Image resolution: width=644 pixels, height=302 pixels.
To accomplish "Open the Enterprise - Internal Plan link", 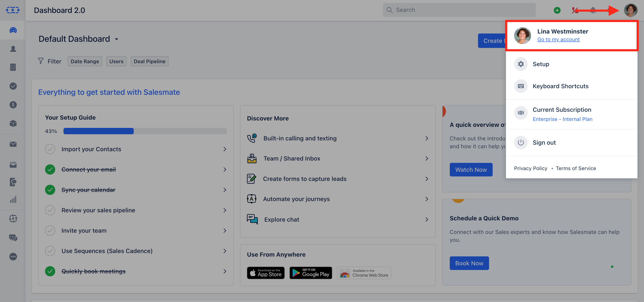I will [562, 119].
